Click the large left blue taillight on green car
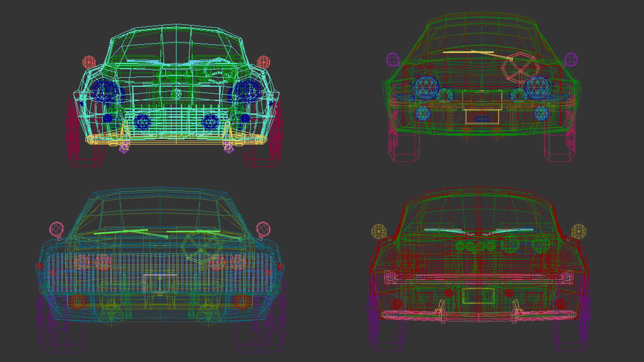The width and height of the screenshot is (644, 362). [x=426, y=87]
